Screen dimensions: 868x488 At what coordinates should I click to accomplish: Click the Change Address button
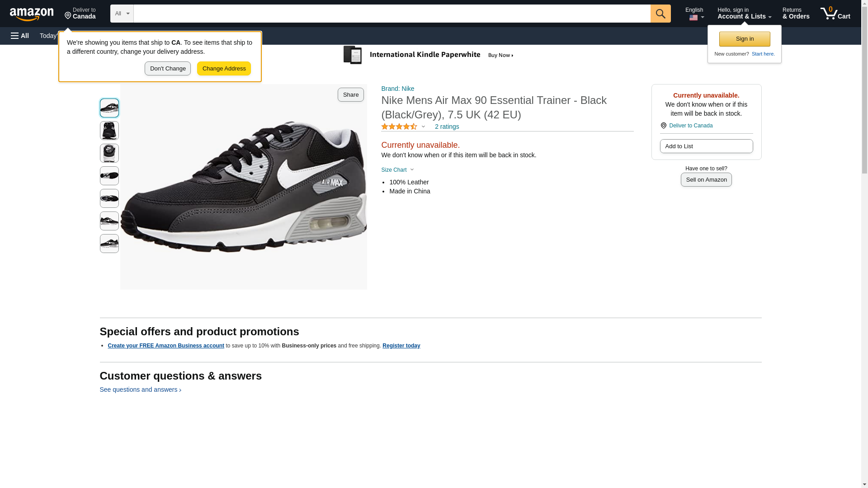click(224, 69)
